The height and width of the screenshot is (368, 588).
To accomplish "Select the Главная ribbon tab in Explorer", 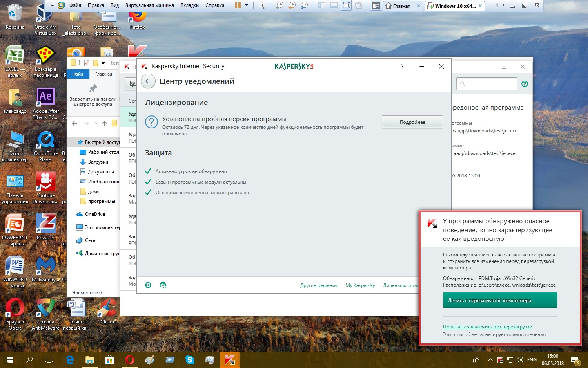I will tap(104, 74).
